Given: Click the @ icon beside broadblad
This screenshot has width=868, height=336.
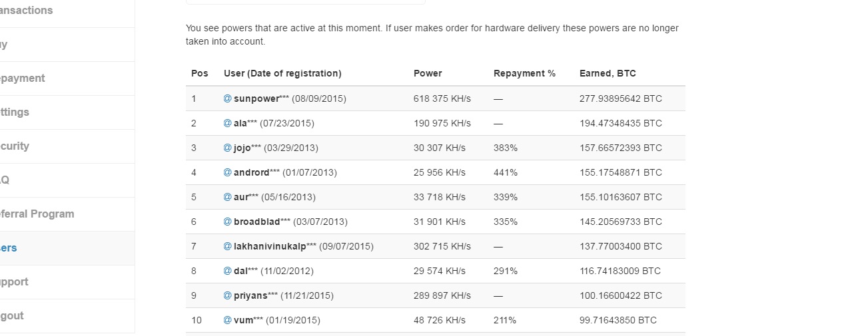Looking at the screenshot, I should pos(227,222).
